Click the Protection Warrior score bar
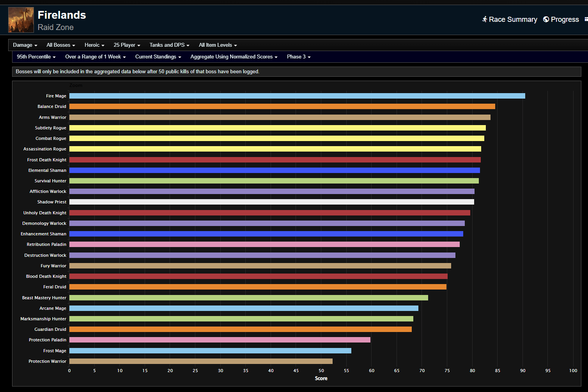588x392 pixels. pyautogui.click(x=201, y=361)
